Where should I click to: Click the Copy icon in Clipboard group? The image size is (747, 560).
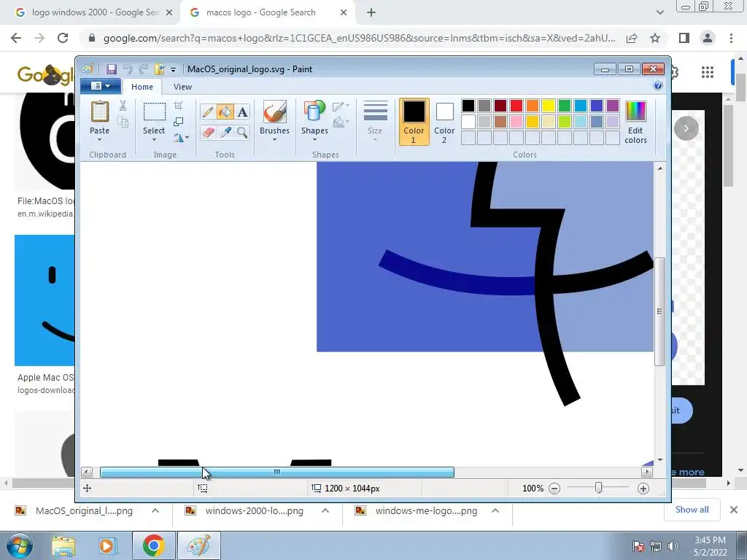(123, 122)
